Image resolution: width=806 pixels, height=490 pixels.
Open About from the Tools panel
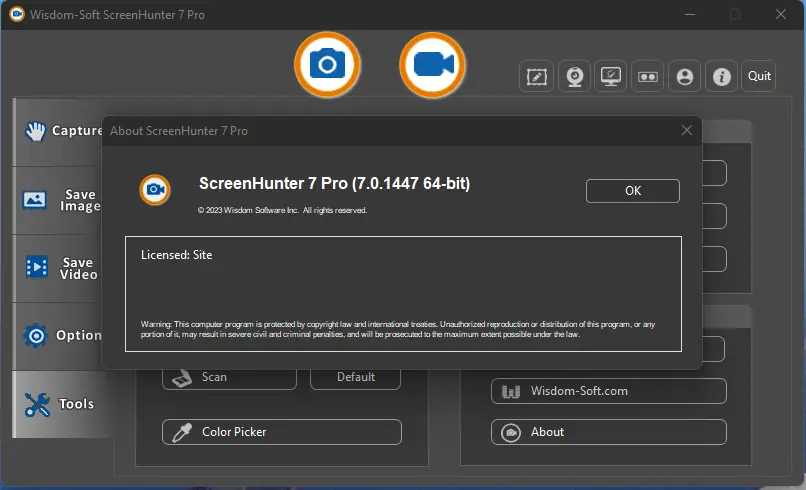(609, 432)
